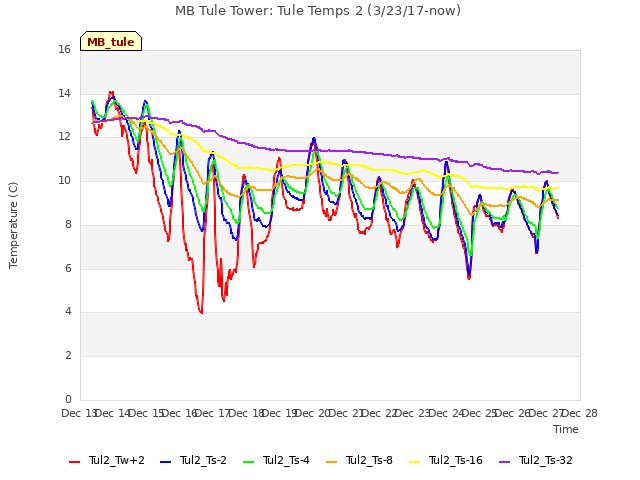Click the Dec 20 x-axis tick label
Viewport: 640px width, 480px height.
pyautogui.click(x=313, y=413)
